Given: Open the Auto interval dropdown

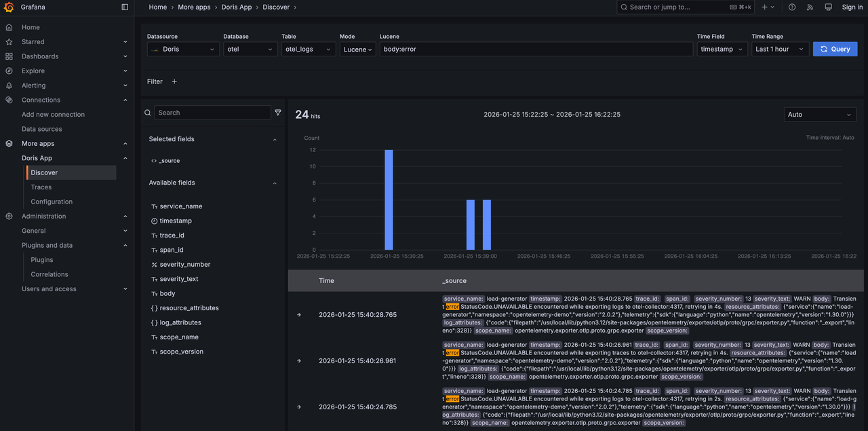Looking at the screenshot, I should tap(820, 114).
